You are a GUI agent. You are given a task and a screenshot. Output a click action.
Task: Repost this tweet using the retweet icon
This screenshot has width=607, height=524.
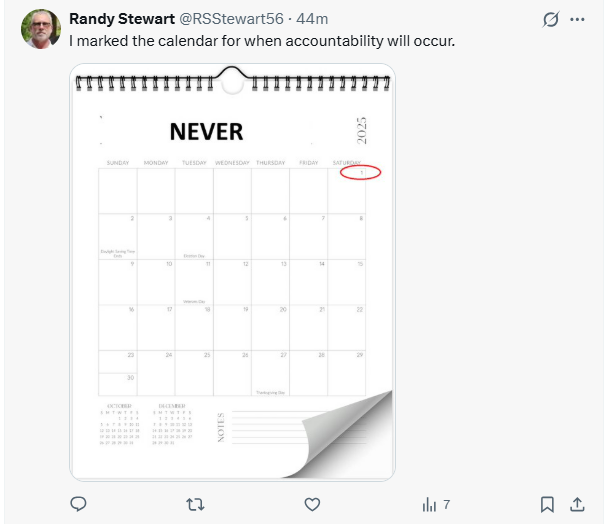(195, 504)
